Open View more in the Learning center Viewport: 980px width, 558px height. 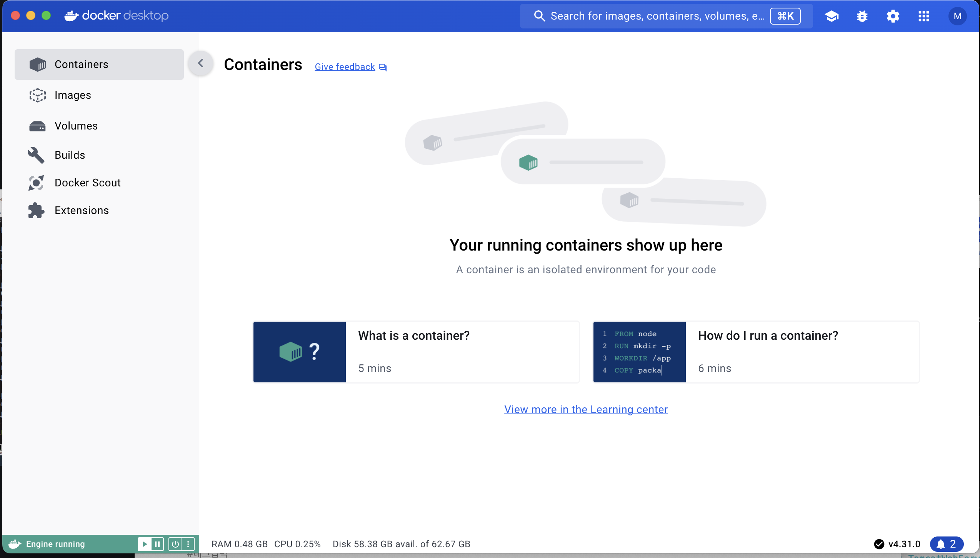(x=586, y=409)
